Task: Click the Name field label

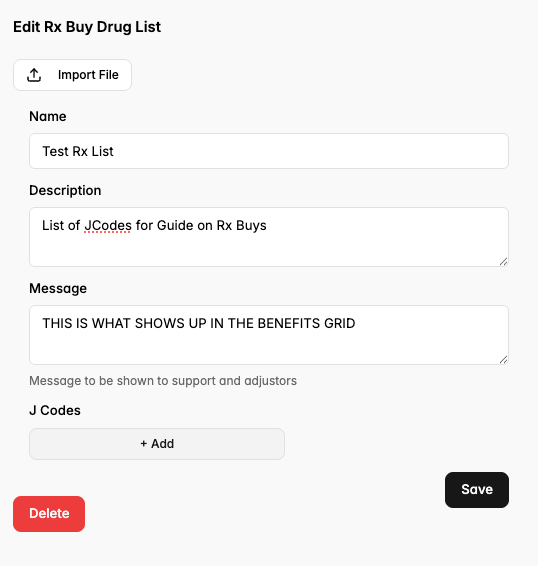Action: point(48,117)
